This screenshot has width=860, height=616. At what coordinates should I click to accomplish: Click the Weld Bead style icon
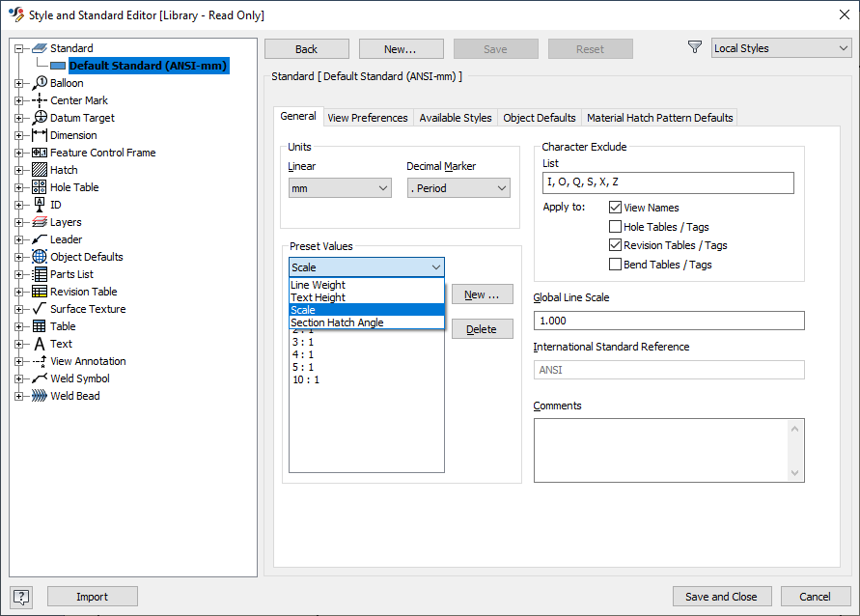(x=40, y=396)
